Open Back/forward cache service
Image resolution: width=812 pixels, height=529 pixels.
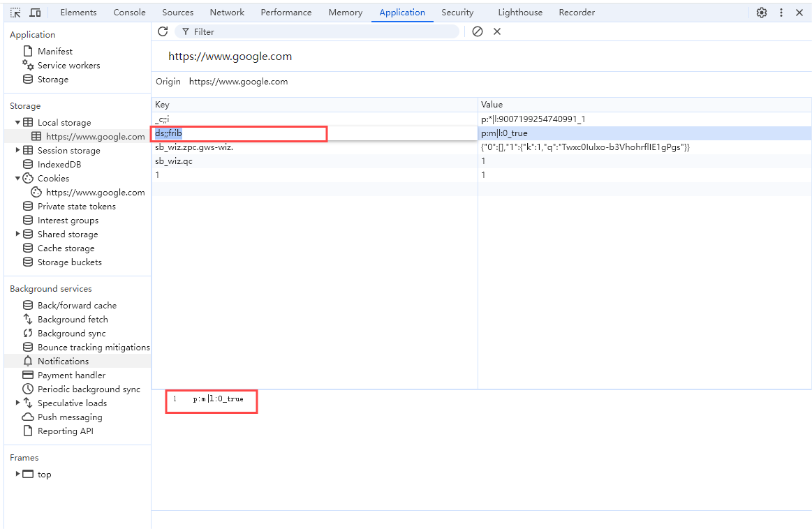click(x=77, y=306)
